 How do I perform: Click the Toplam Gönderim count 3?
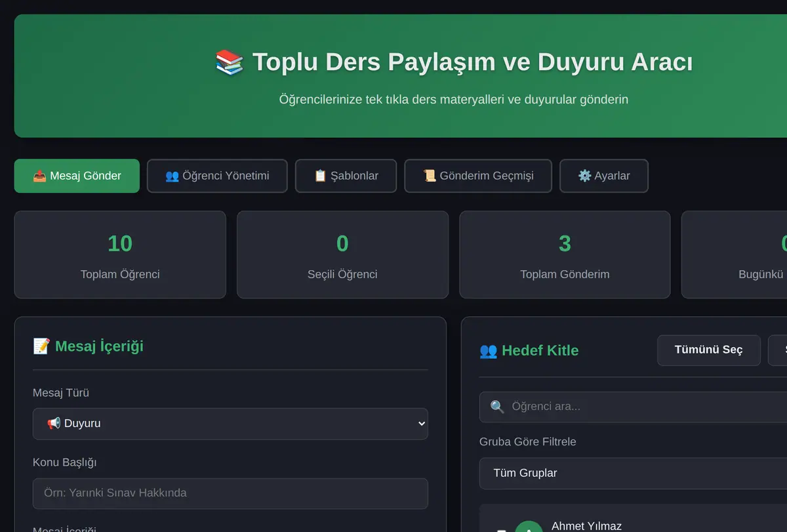click(565, 243)
